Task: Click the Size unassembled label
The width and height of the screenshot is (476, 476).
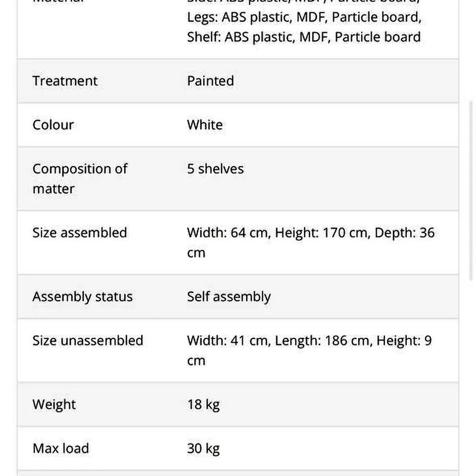Action: pos(88,341)
